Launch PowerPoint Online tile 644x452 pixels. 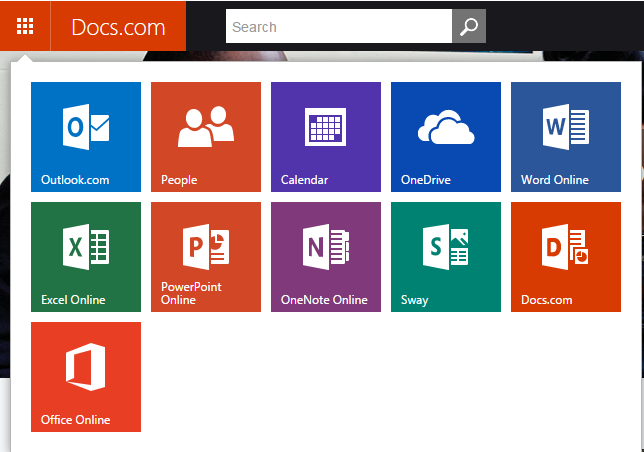click(x=206, y=257)
